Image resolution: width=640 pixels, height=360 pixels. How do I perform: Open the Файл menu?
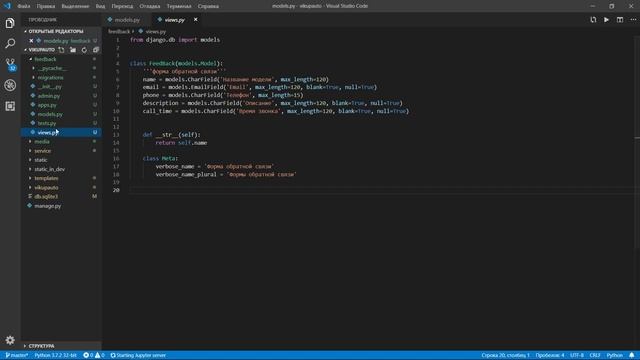pos(24,6)
